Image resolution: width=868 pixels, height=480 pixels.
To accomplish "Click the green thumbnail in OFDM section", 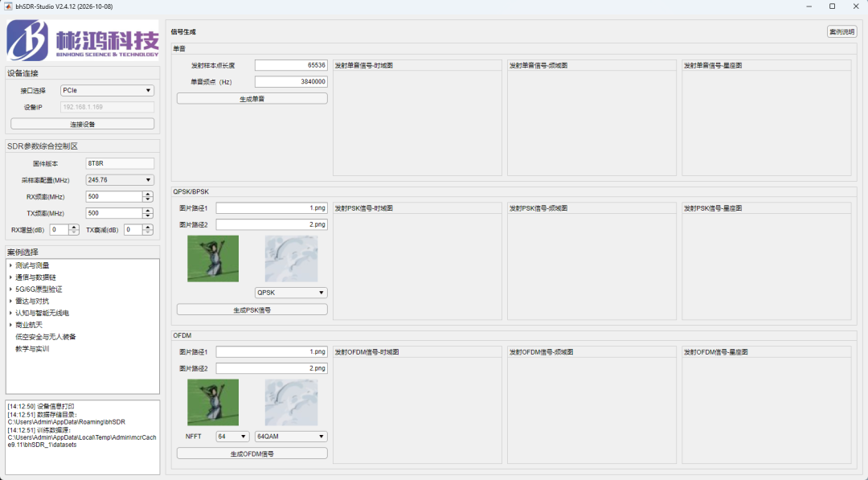I will pos(213,403).
